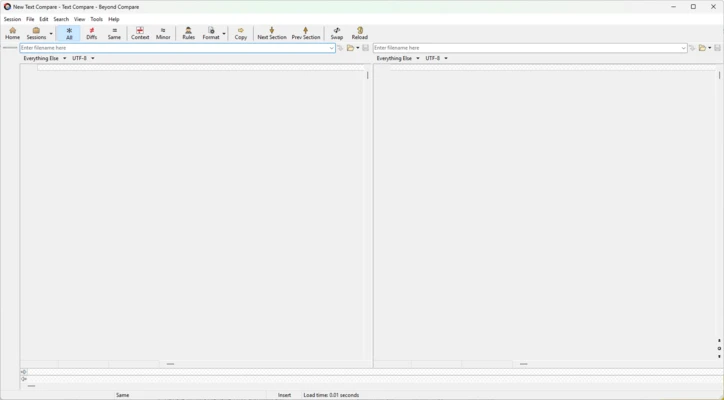Viewport: 724px width, 400px height.
Task: Show only Same lines
Action: pyautogui.click(x=114, y=33)
